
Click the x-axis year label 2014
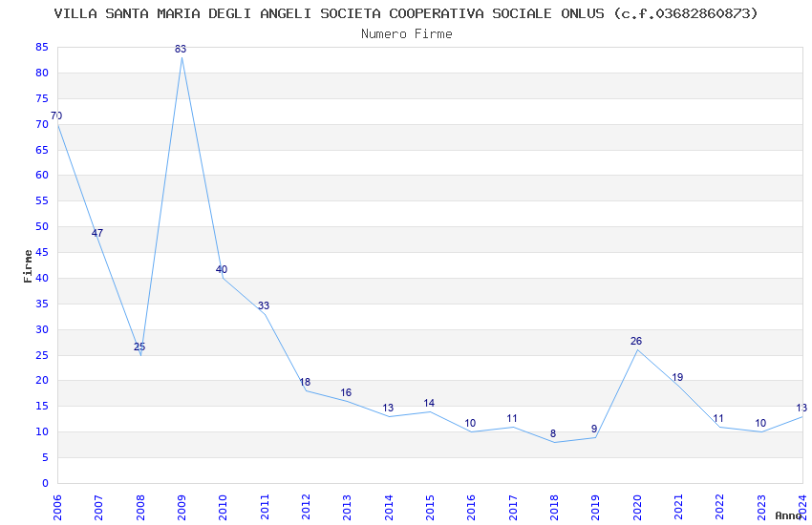(x=389, y=507)
